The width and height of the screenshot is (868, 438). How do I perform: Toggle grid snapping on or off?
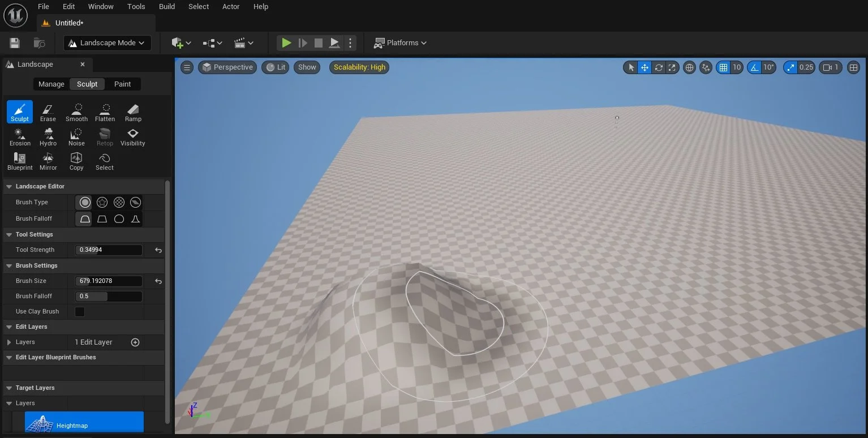(723, 67)
